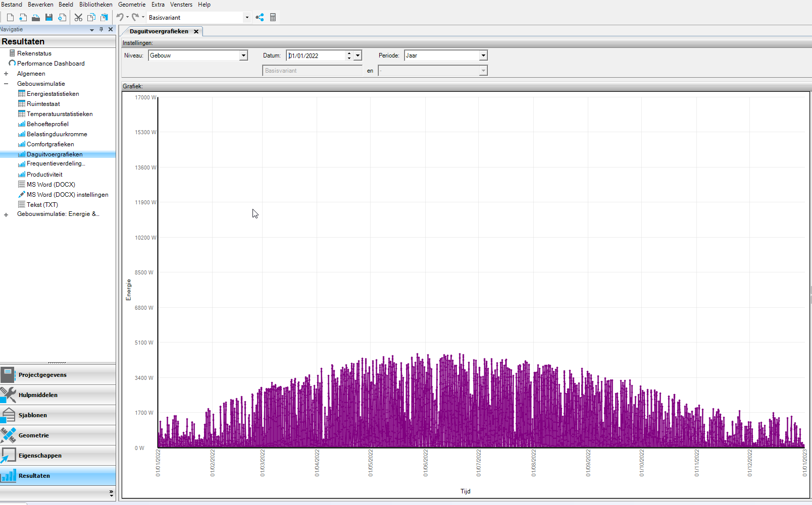This screenshot has height=505, width=812.
Task: Open a project with the folder icon
Action: pyautogui.click(x=36, y=18)
